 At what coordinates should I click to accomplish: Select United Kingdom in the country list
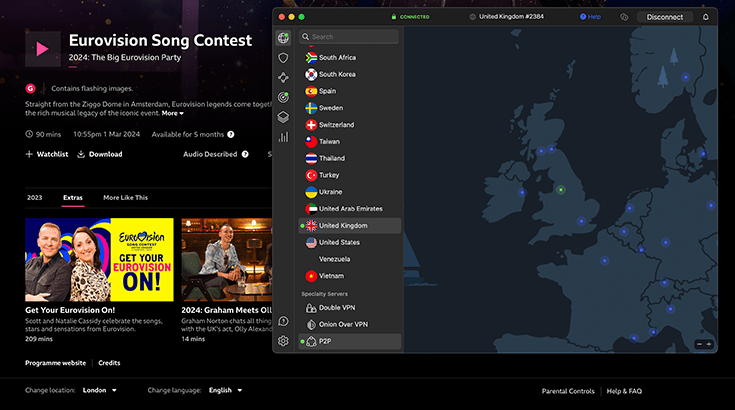click(x=350, y=226)
